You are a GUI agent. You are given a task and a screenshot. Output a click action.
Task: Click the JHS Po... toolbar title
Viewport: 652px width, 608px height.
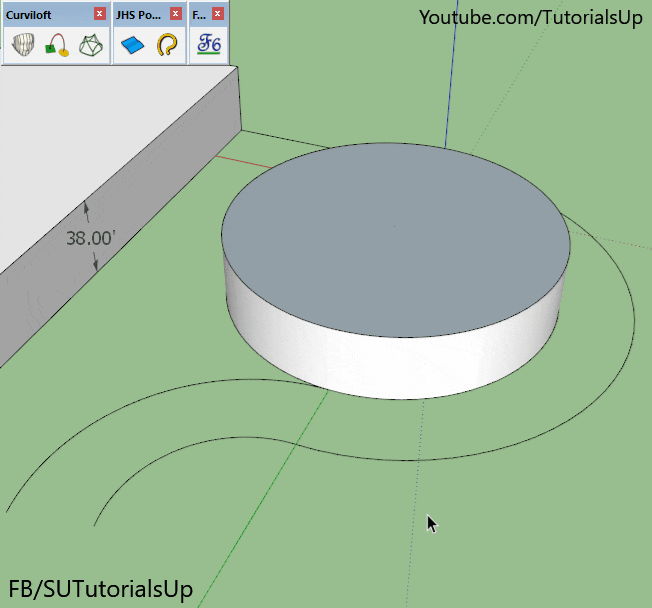pos(138,14)
